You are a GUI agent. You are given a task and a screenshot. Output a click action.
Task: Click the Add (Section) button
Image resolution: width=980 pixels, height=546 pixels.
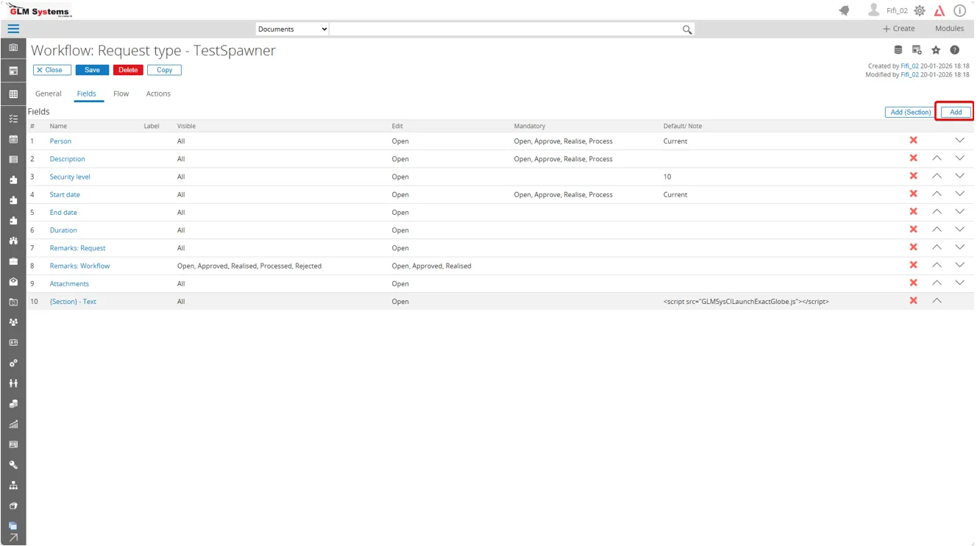click(x=910, y=112)
